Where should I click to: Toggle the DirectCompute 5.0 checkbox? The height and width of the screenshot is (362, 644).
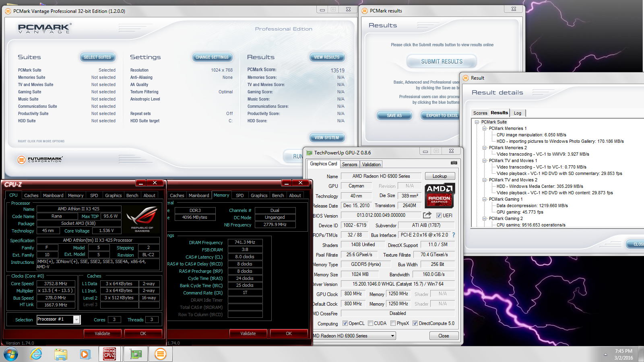[415, 323]
